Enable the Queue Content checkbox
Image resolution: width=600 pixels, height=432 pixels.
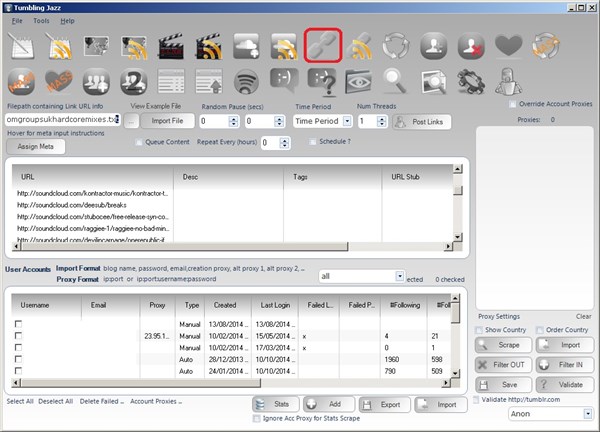(x=139, y=142)
